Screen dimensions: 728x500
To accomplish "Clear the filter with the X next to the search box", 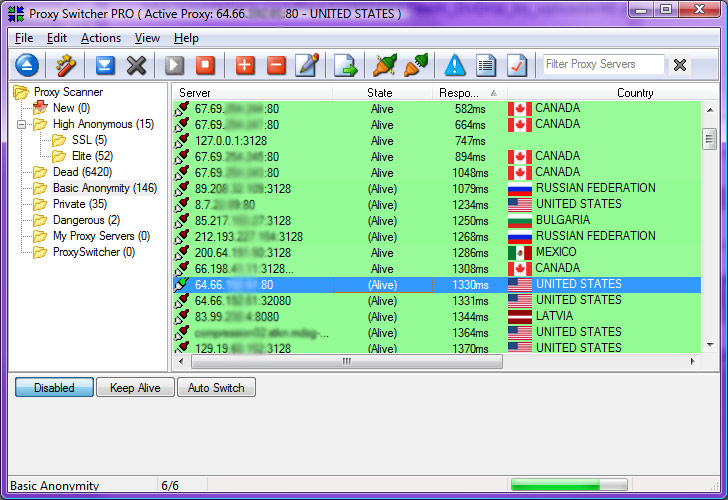I will 680,65.
